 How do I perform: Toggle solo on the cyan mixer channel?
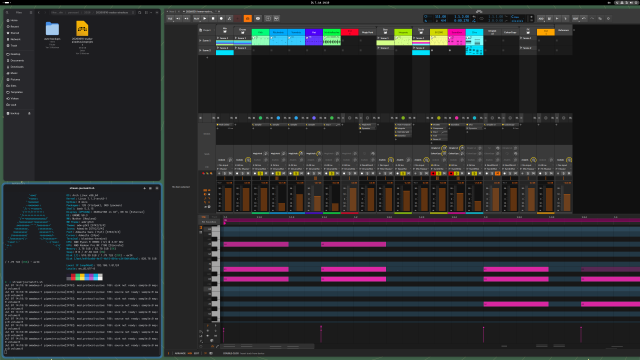pos(474,173)
